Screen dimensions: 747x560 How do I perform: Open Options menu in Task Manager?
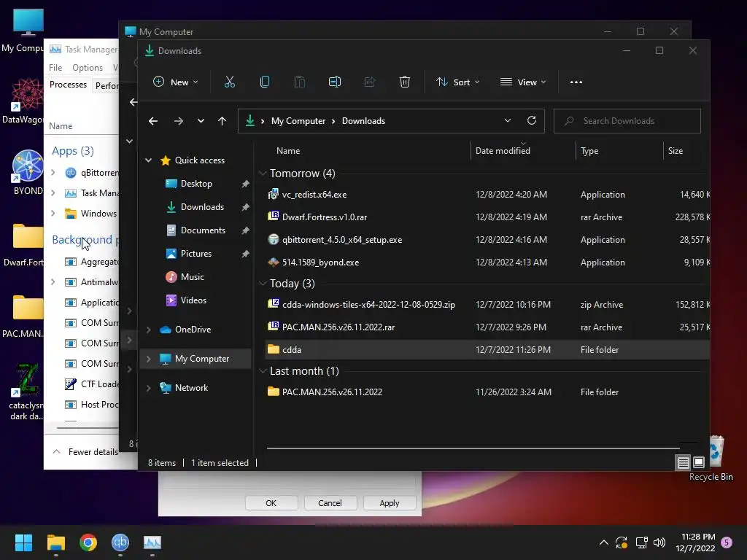click(x=88, y=68)
